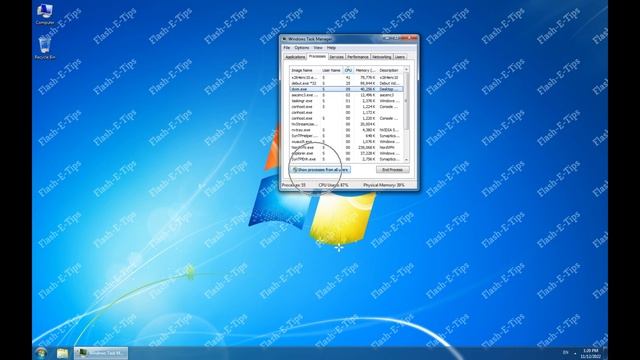This screenshot has width=640, height=360.
Task: Select the SynTPHelper process row
Action: 346,136
